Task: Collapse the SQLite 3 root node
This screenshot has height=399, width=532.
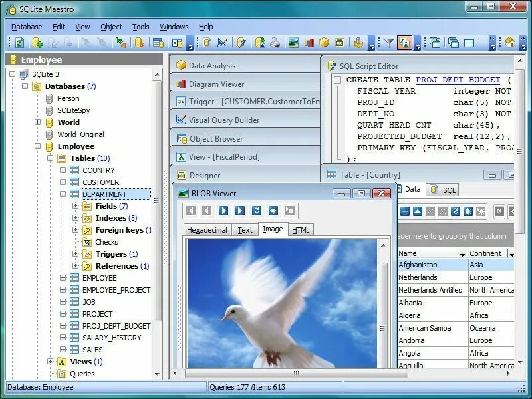Action: 13,74
